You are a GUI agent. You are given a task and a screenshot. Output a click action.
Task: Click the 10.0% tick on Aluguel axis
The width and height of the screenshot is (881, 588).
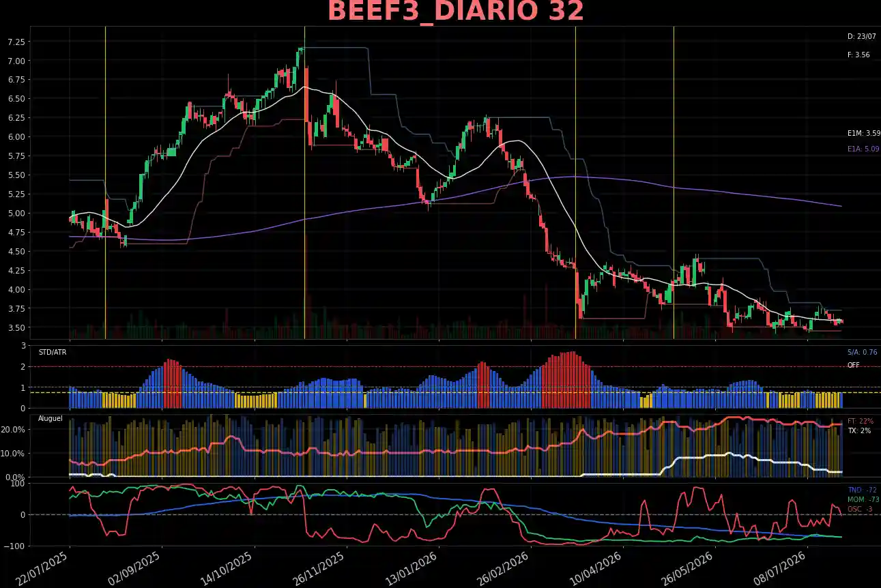14,454
